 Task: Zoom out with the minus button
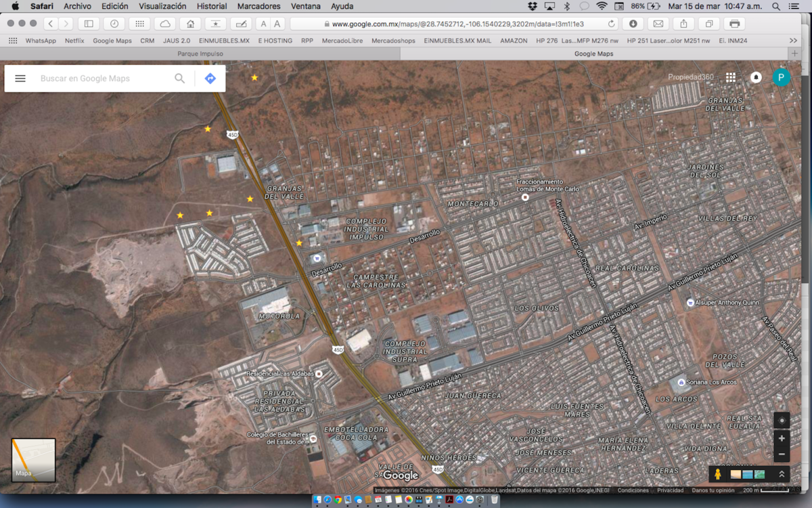(x=782, y=454)
